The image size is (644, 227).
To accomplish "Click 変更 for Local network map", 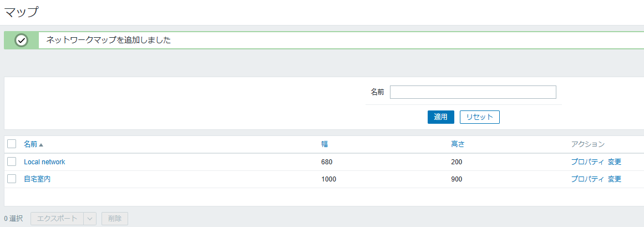I will (x=615, y=162).
